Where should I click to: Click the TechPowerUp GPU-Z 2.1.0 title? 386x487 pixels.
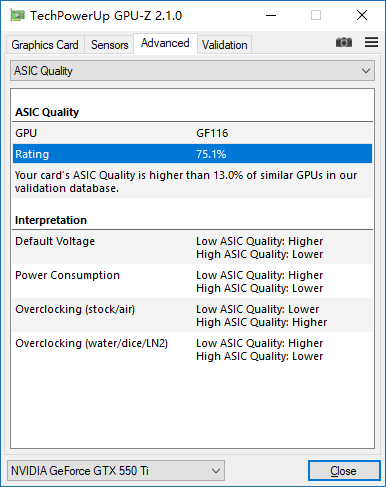(x=106, y=16)
